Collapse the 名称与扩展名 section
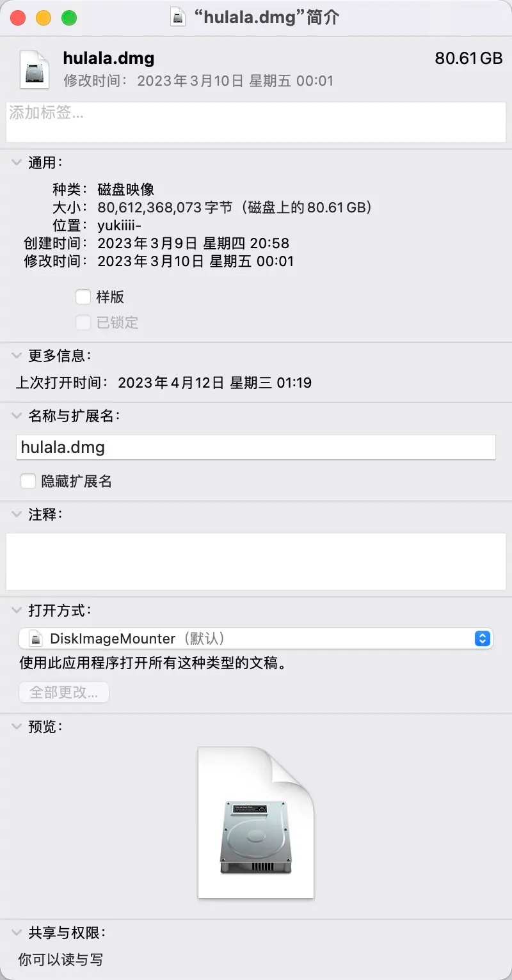The width and height of the screenshot is (512, 980). (x=16, y=416)
